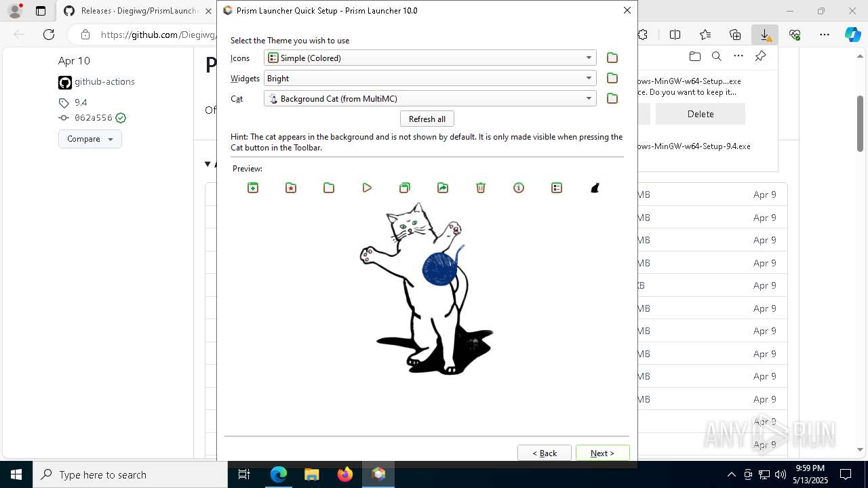Click the black cat preview icon

[595, 188]
